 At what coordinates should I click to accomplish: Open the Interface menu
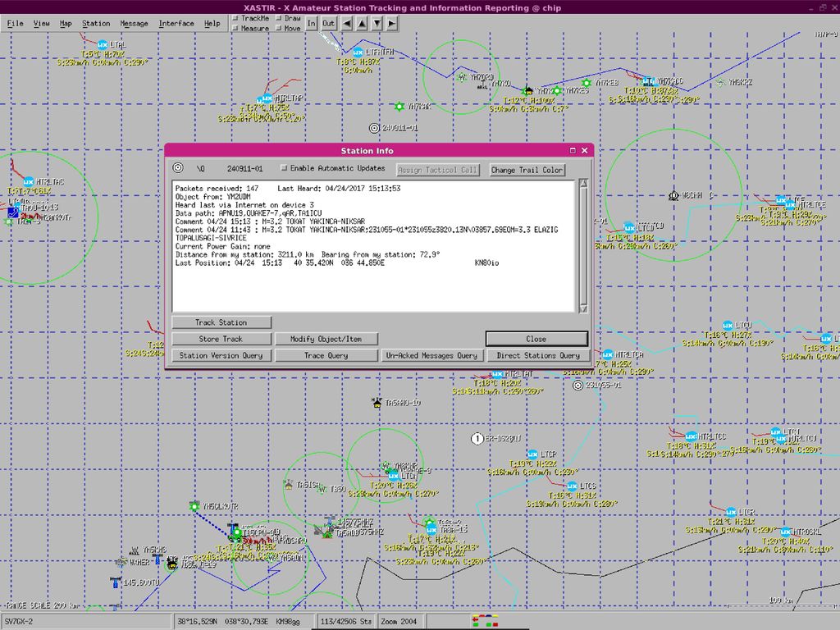click(176, 24)
